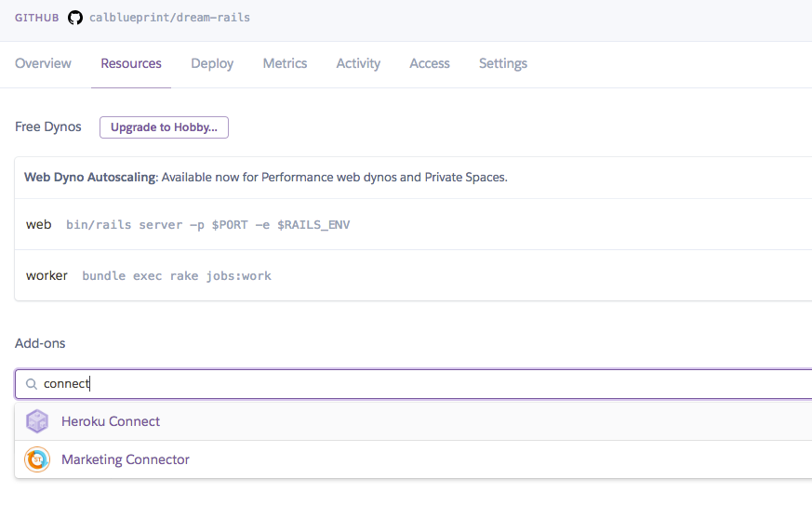Click the worker dyno row
This screenshot has width=812, height=505.
[x=413, y=275]
